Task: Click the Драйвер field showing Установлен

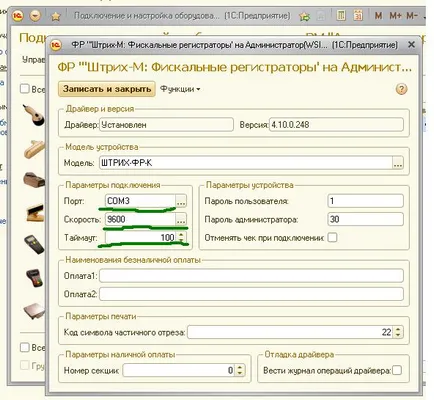Action: click(x=166, y=125)
